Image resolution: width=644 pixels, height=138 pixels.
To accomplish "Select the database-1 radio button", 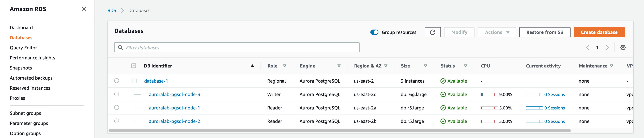I will (x=116, y=81).
